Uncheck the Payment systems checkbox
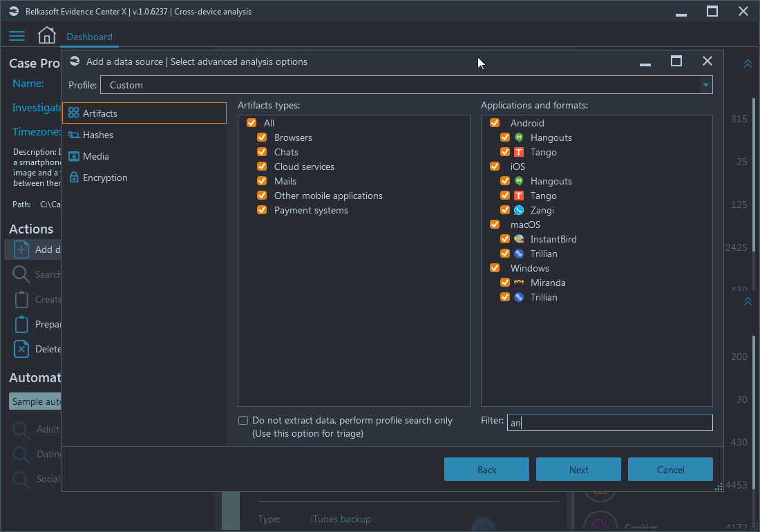The image size is (760, 532). (262, 210)
